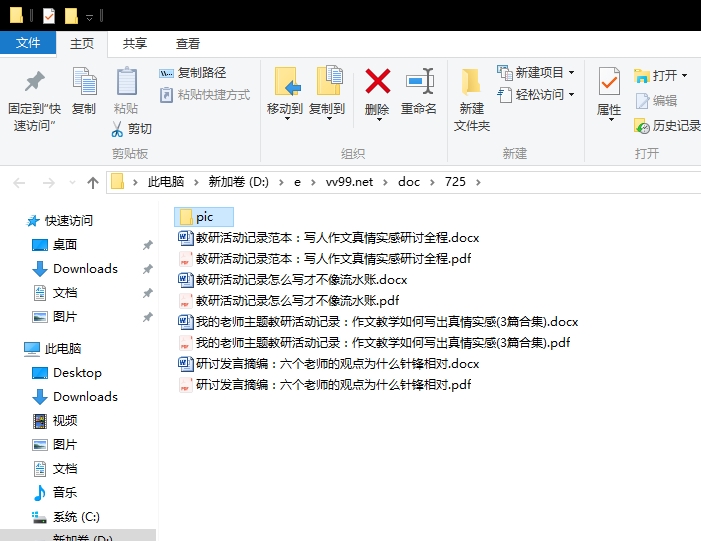Click the Forward navigation arrow

tap(48, 183)
